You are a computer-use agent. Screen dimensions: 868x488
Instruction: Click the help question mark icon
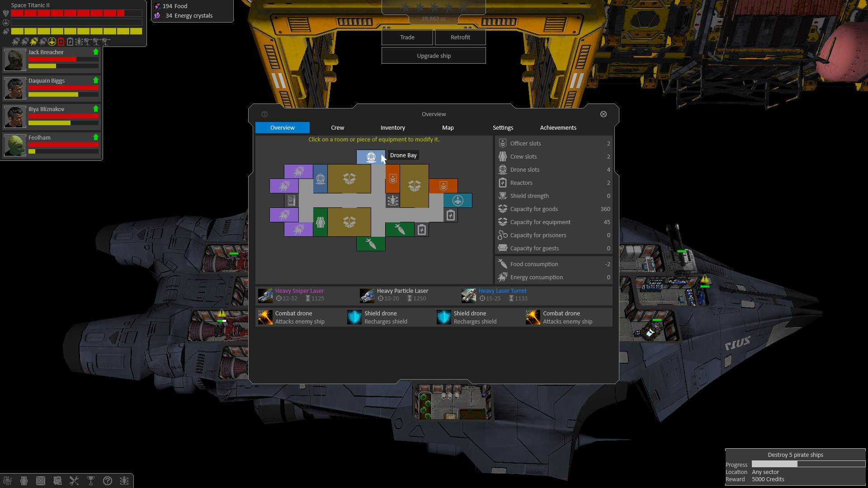point(108,481)
